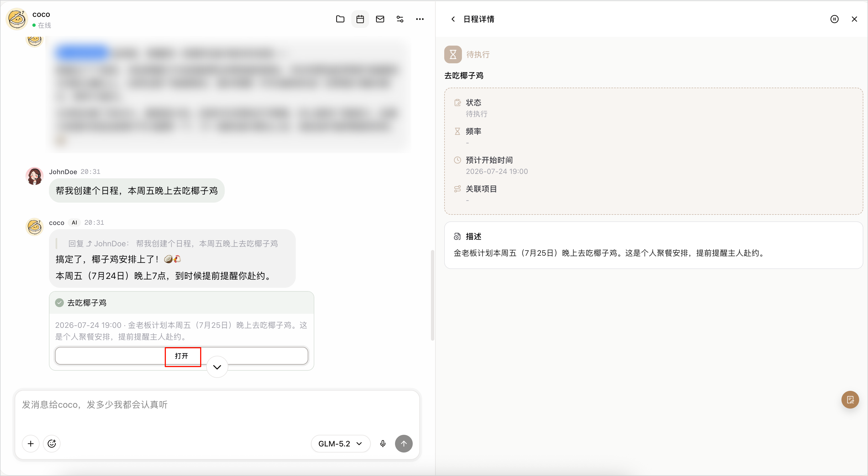Send message with the arrow button
Screen dimensions: 868x476
[x=404, y=444]
